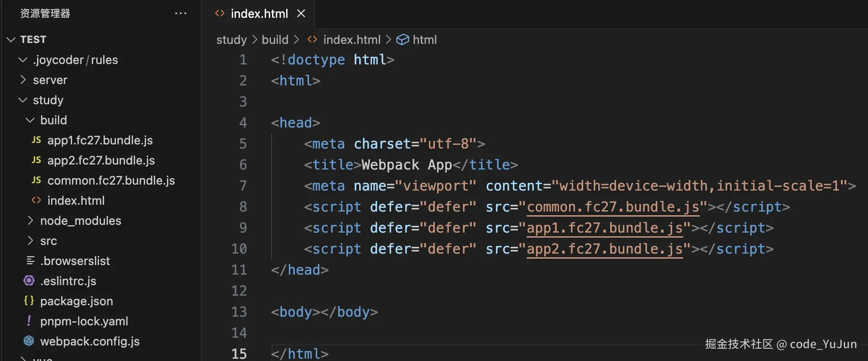
Task: Click the JS icon beside app2.fc27.bundle.js
Action: (36, 160)
